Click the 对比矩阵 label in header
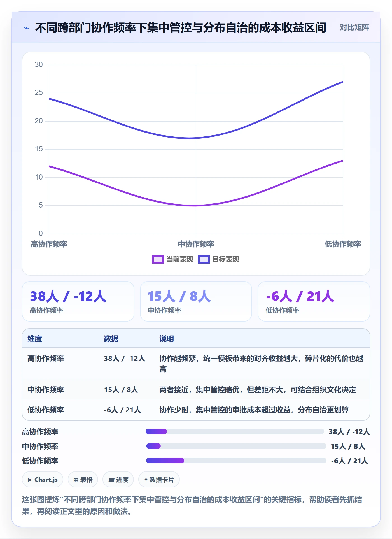Screen dimensions: 392x539 354,27
